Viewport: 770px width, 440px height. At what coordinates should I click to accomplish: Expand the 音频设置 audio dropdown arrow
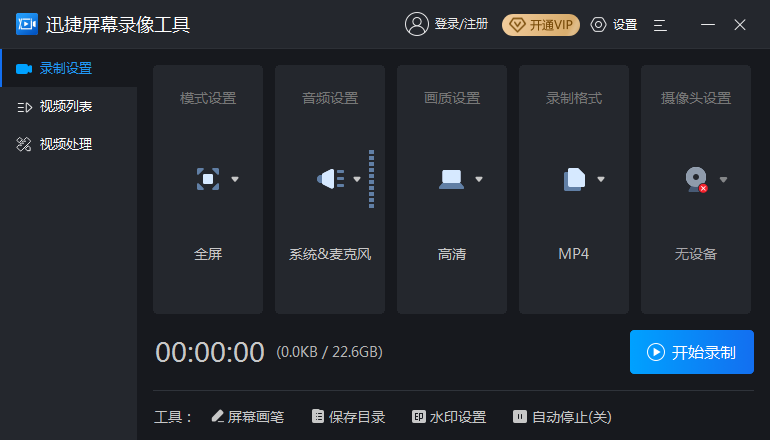click(x=357, y=180)
